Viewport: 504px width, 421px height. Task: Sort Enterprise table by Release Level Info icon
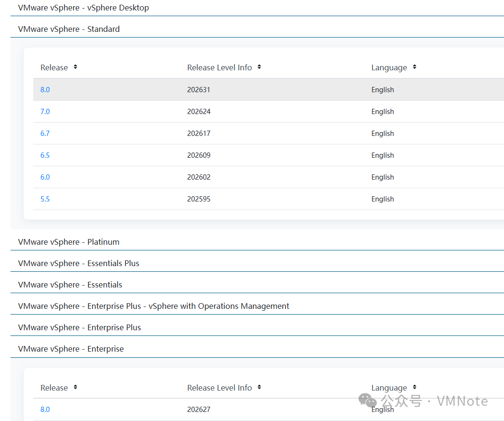[259, 387]
